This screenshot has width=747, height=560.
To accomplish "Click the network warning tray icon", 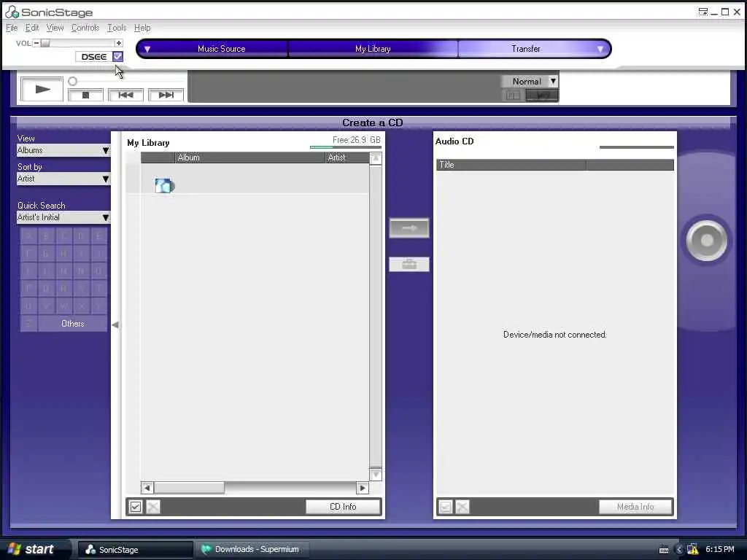I will point(693,550).
